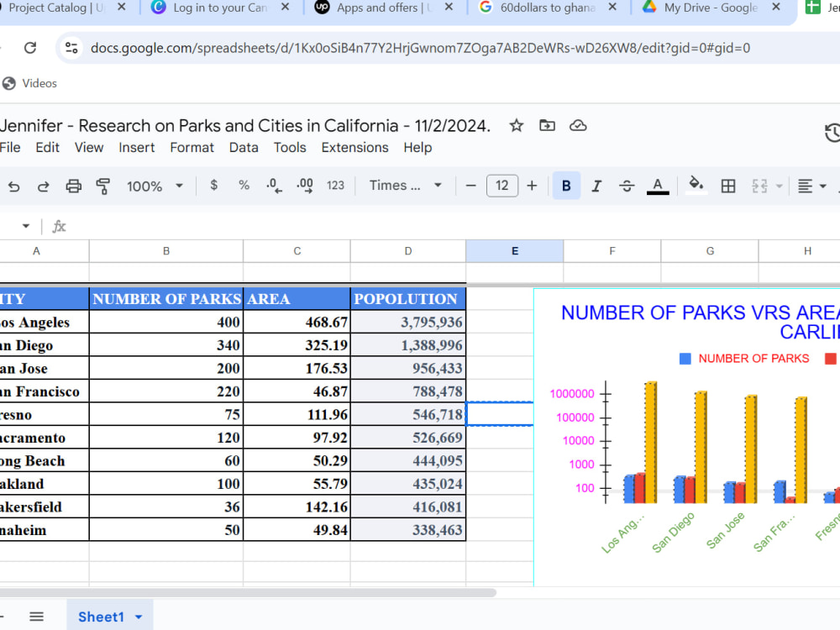
Task: Toggle Bold formatting
Action: [566, 186]
